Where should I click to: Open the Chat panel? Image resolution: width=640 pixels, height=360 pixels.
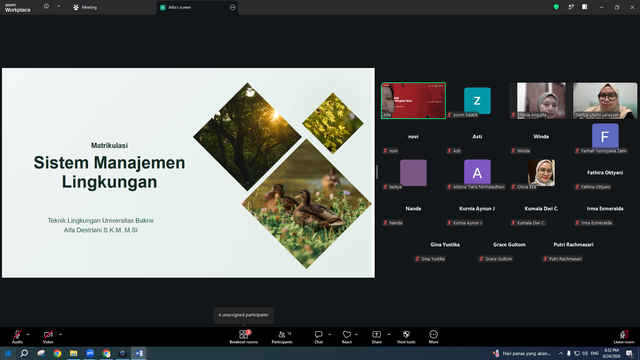pyautogui.click(x=318, y=337)
